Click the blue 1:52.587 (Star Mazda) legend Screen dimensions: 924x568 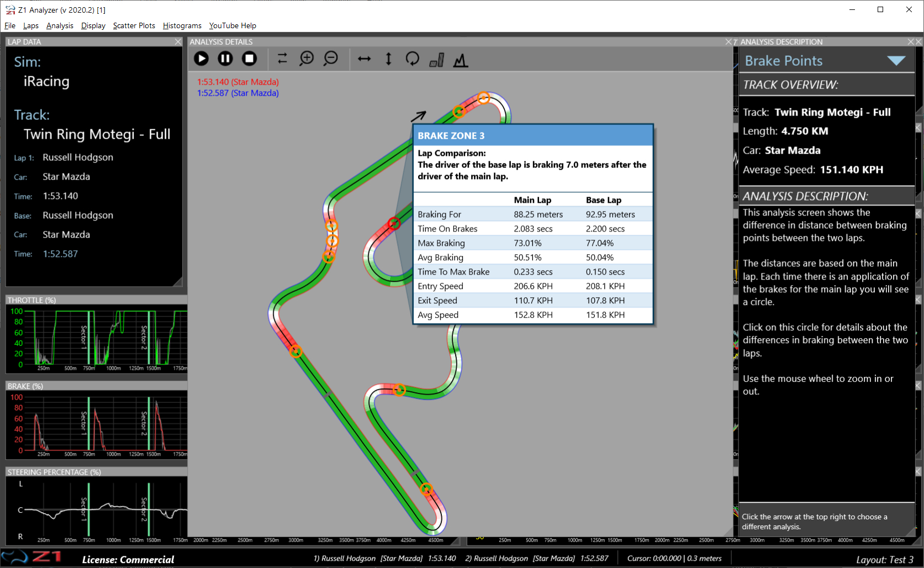tap(238, 93)
